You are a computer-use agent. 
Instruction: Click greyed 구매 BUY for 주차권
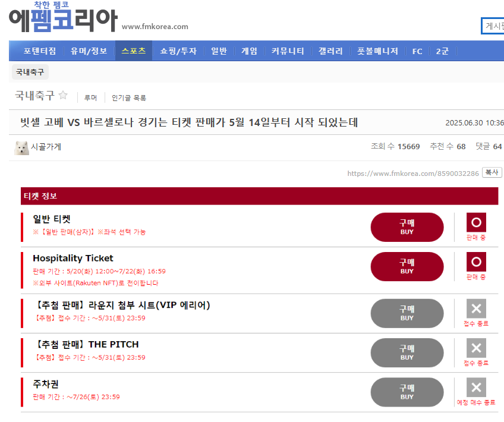[x=407, y=392]
